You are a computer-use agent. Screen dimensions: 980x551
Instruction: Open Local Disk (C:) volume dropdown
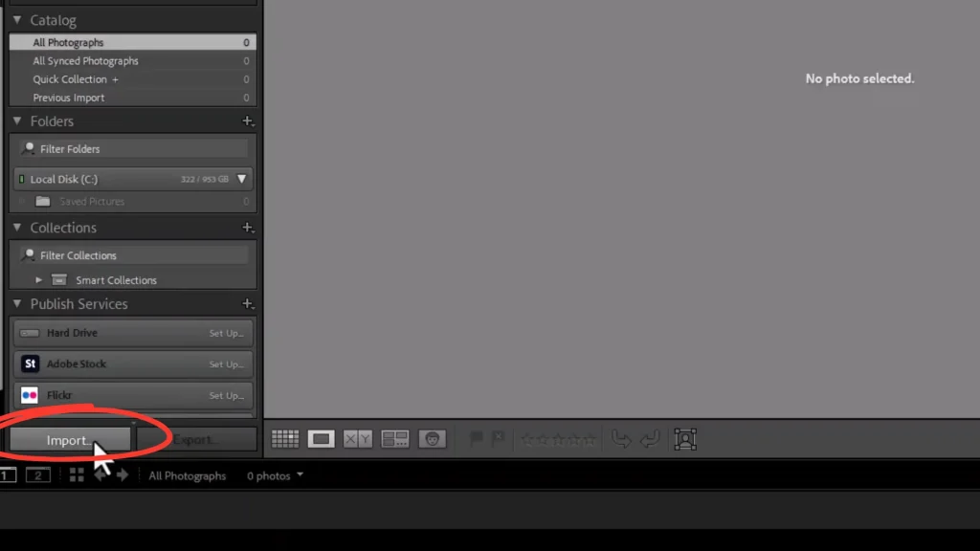pyautogui.click(x=242, y=179)
